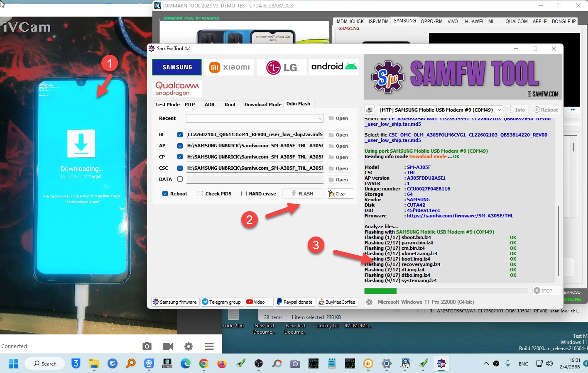The width and height of the screenshot is (588, 373).
Task: Select the Android brand button
Action: (333, 67)
